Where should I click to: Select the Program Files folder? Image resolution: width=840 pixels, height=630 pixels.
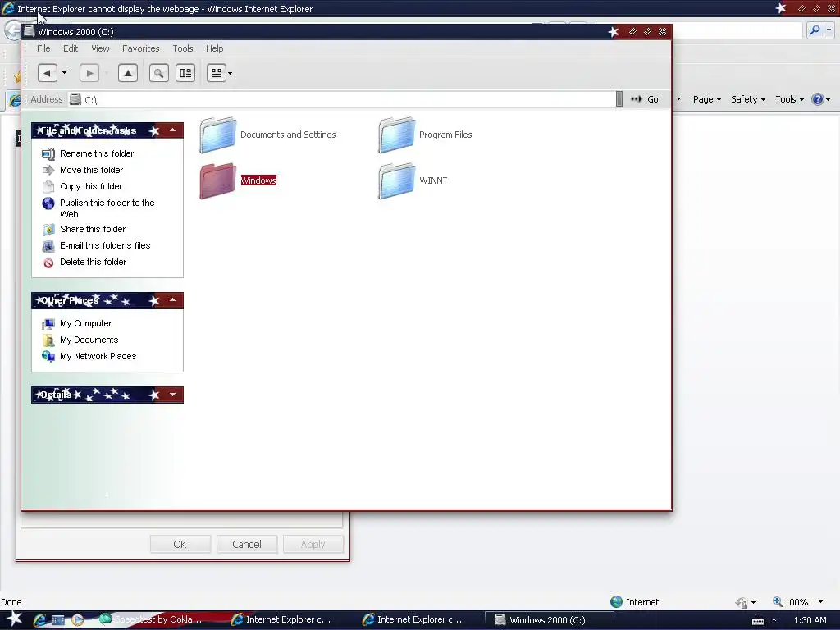point(426,135)
